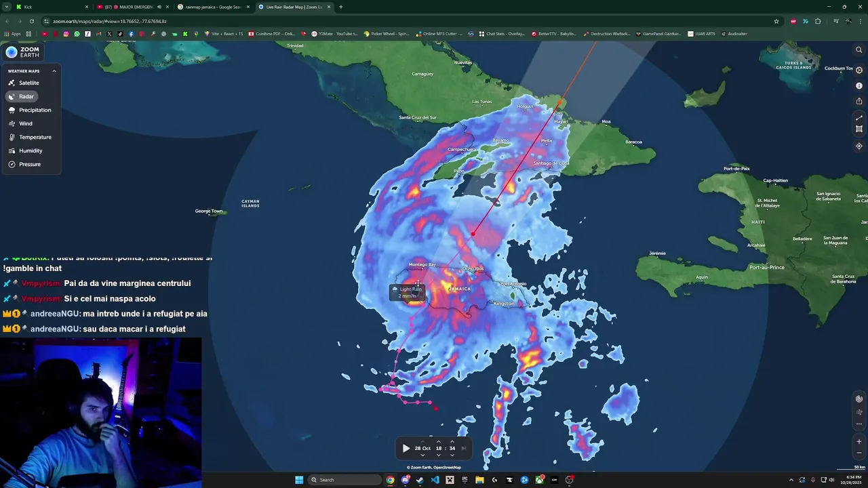868x488 pixels.
Task: Switch to the Pressure map layer
Action: [24, 164]
